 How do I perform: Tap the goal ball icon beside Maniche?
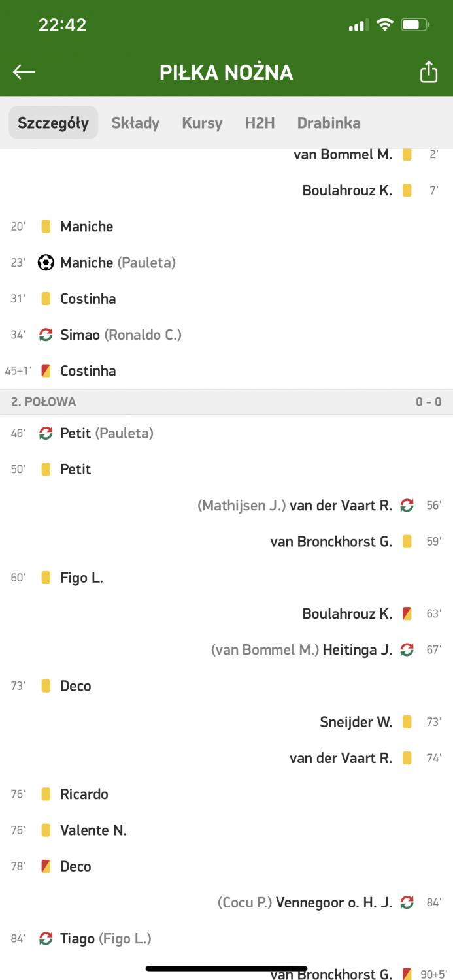(x=46, y=263)
